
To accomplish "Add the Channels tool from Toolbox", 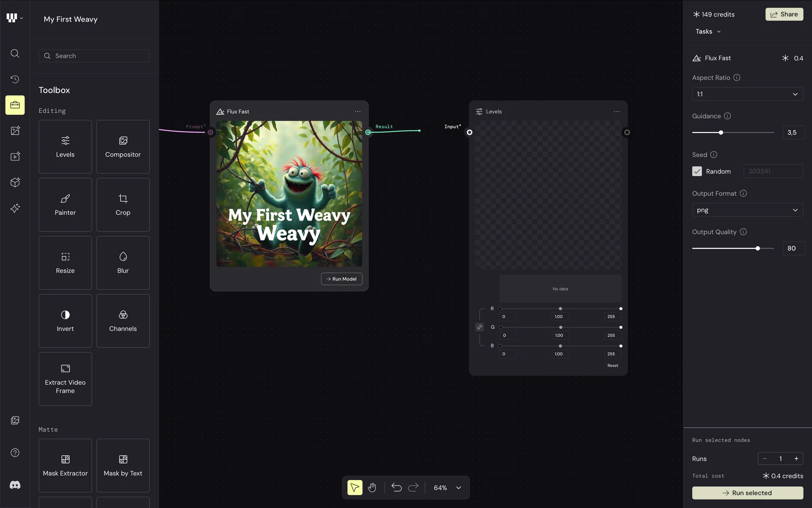I will 123,321.
